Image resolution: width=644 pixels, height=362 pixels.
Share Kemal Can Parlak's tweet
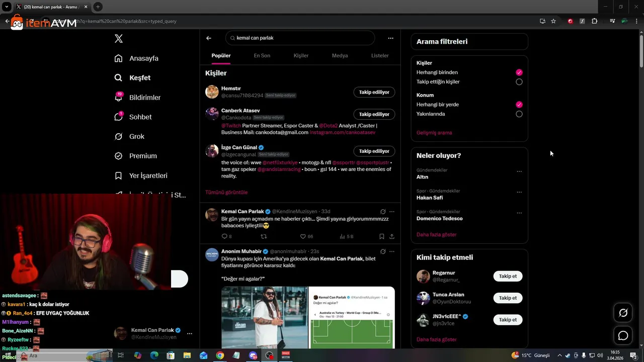(x=392, y=236)
